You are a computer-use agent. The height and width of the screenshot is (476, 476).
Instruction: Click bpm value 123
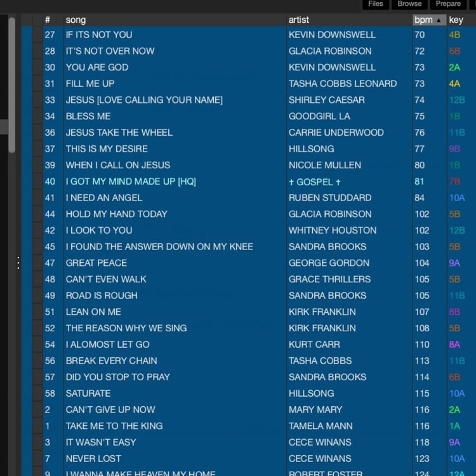[422, 459]
